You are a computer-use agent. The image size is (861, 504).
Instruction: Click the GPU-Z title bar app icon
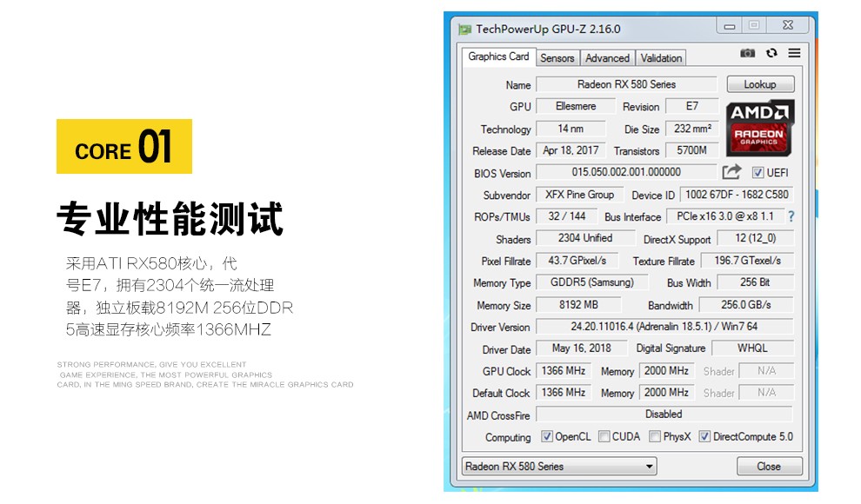tap(464, 29)
